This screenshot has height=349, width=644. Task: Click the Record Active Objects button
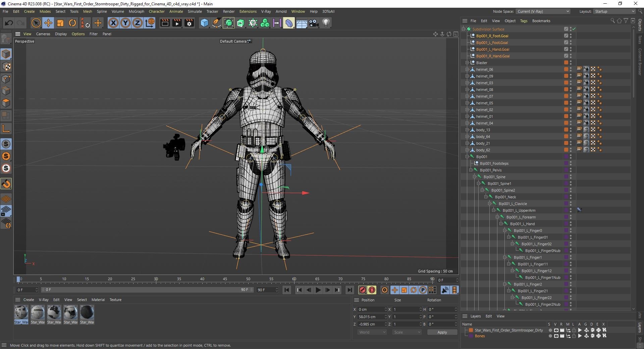point(363,290)
